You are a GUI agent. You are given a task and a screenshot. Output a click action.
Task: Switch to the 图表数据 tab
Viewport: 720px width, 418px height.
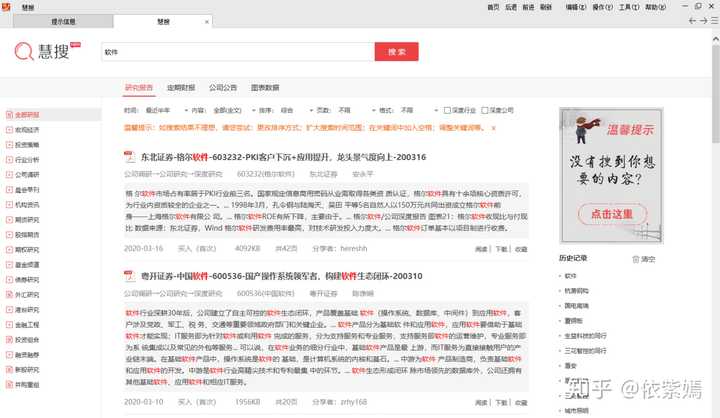265,87
